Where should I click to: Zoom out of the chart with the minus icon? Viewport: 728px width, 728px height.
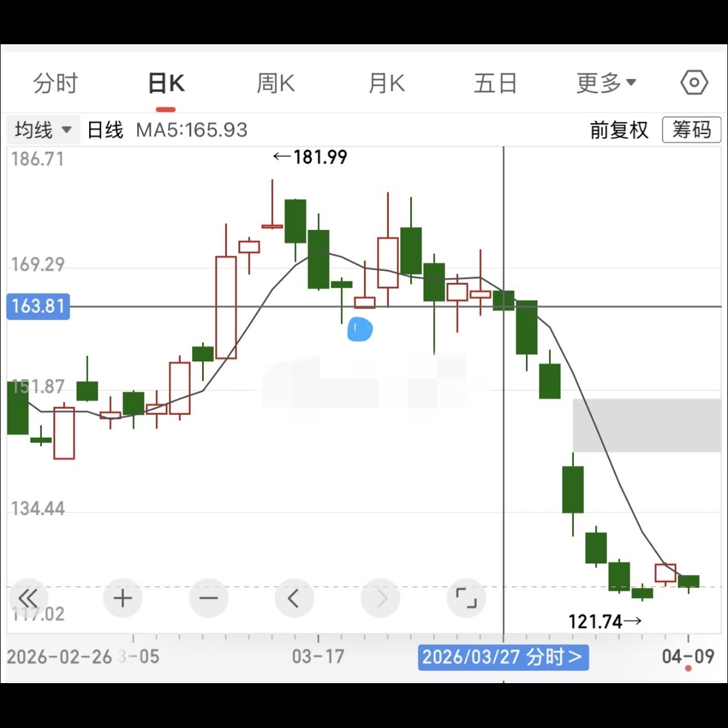point(209,598)
